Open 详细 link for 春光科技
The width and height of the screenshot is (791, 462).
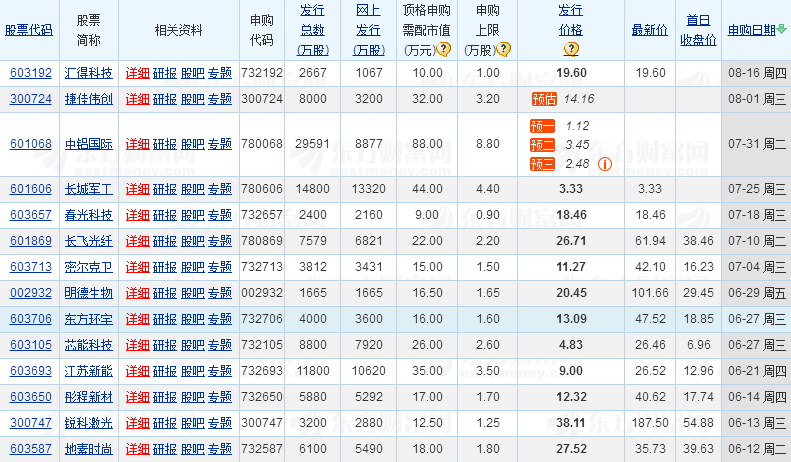tap(138, 215)
